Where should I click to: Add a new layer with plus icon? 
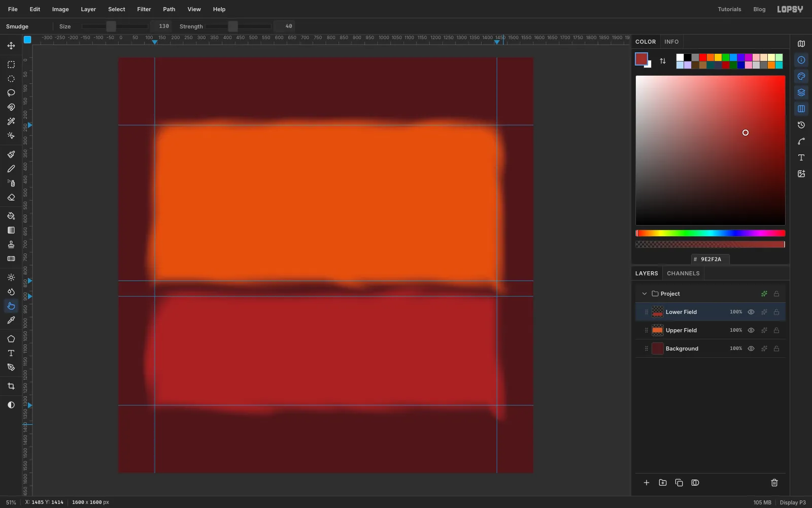tap(647, 483)
